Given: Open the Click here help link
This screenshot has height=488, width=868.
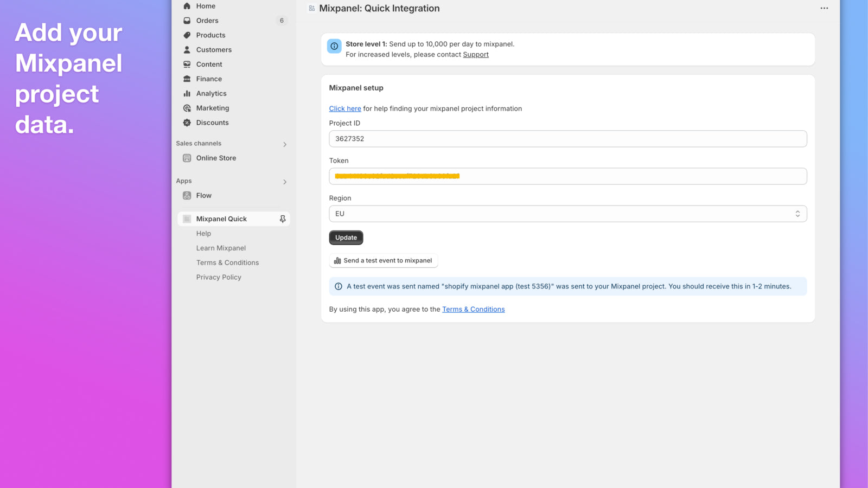Looking at the screenshot, I should [345, 108].
